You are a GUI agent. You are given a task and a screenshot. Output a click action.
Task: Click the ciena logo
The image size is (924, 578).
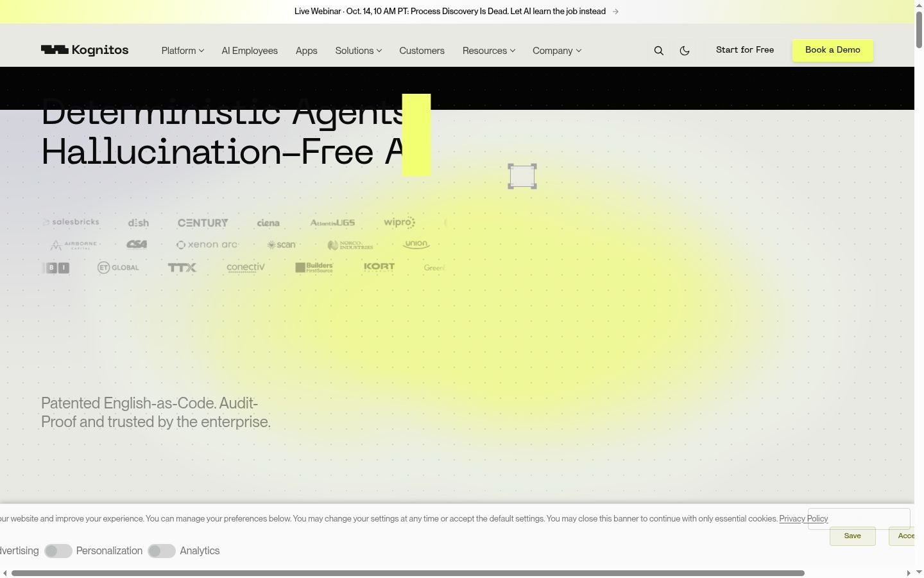coord(268,223)
